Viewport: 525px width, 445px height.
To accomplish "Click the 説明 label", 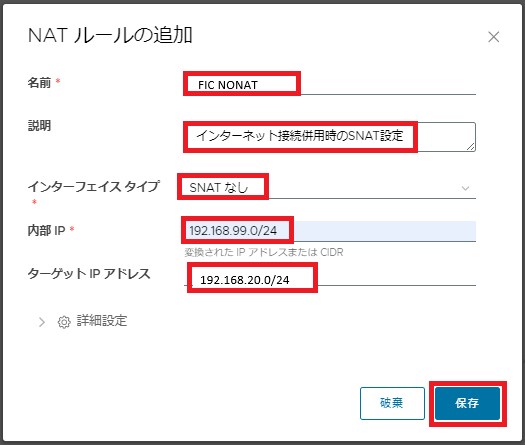I will click(x=39, y=126).
